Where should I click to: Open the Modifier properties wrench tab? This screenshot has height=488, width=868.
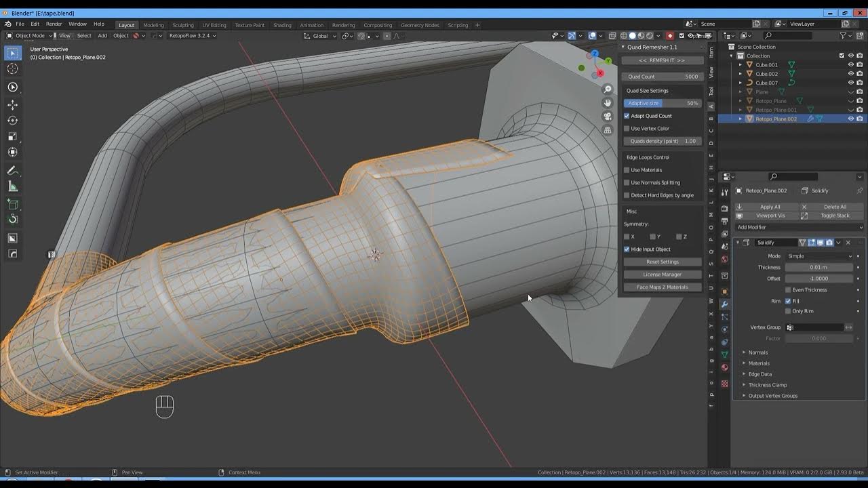(724, 304)
